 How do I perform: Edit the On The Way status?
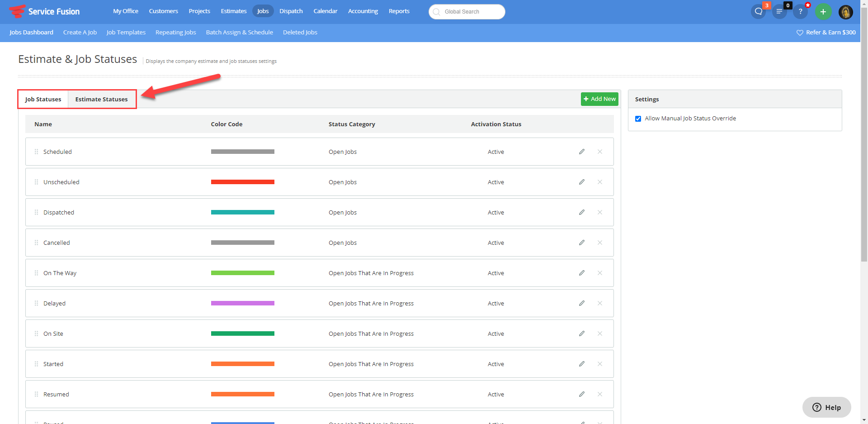tap(582, 273)
